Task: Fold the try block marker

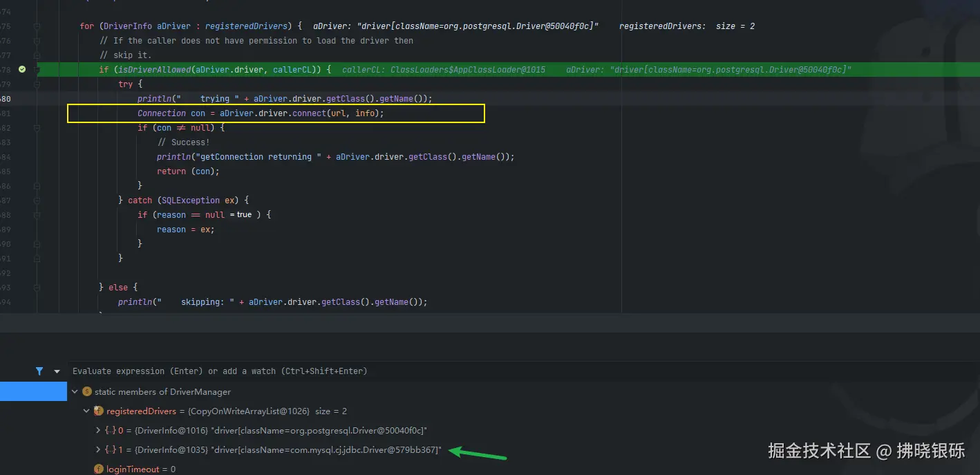Action: click(37, 84)
